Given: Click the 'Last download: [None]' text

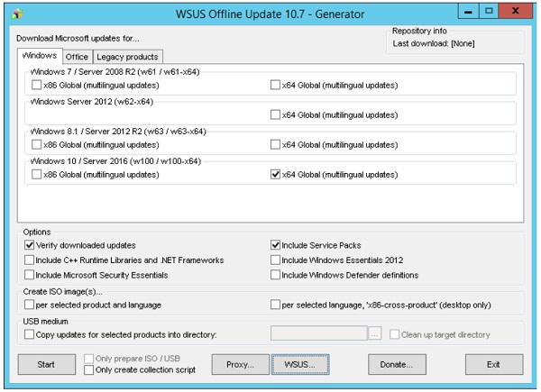Looking at the screenshot, I should pyautogui.click(x=434, y=44).
